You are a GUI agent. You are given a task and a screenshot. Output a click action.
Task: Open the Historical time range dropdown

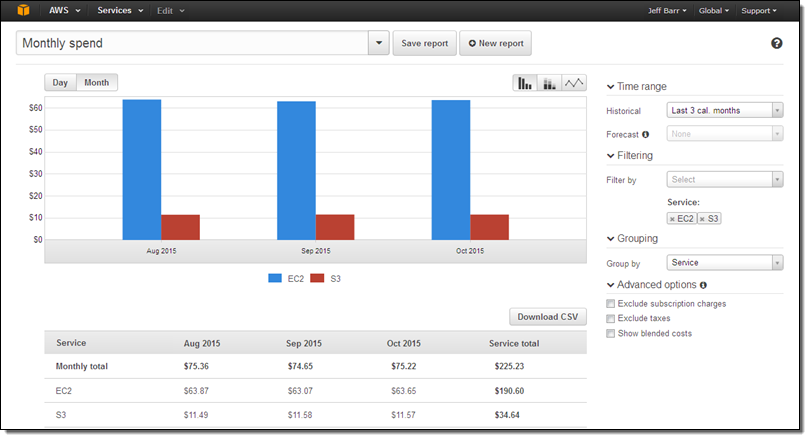point(724,110)
